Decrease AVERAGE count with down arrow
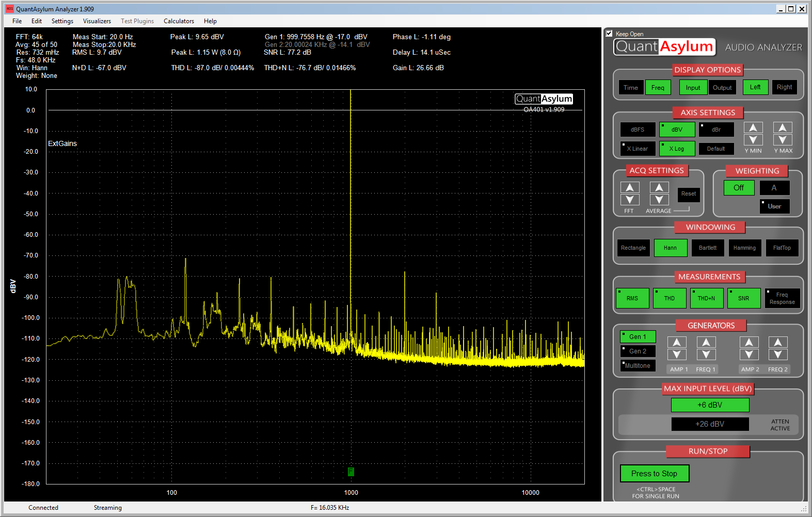The image size is (812, 517). coord(659,200)
